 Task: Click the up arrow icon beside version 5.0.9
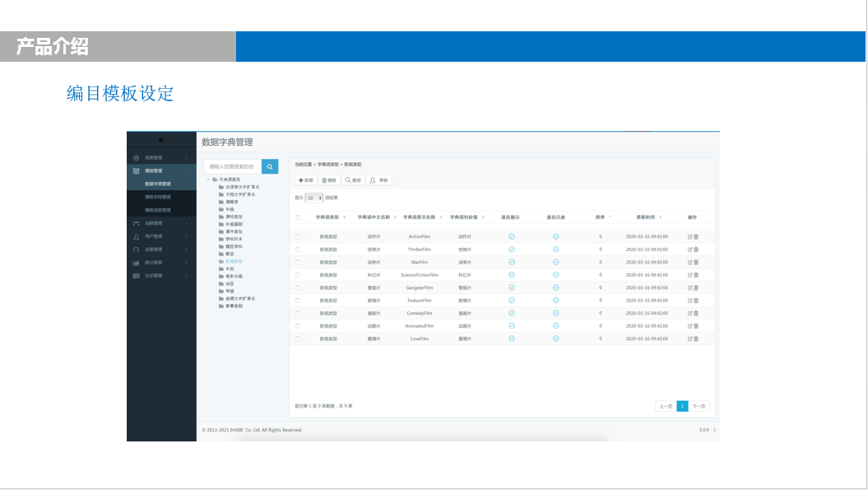[715, 430]
